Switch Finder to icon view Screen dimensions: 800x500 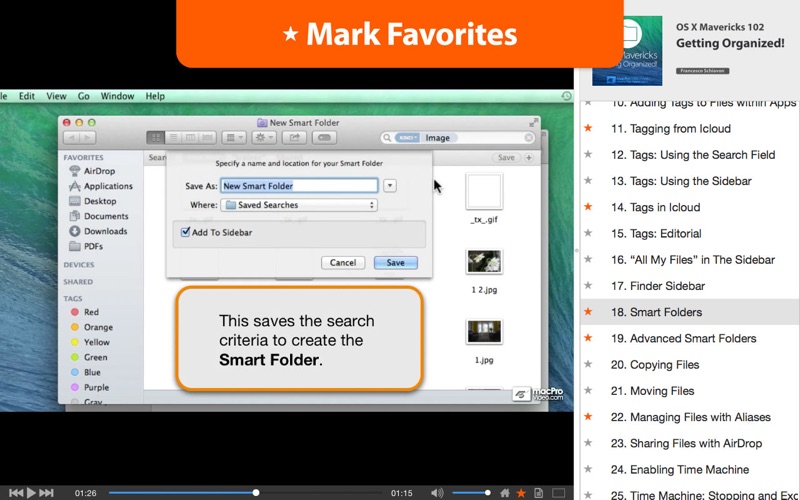156,137
